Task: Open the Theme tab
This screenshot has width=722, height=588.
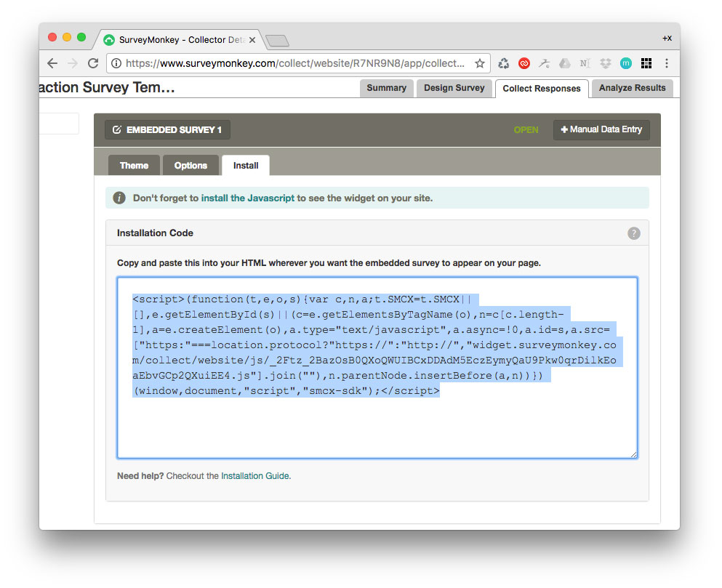Action: coord(134,165)
